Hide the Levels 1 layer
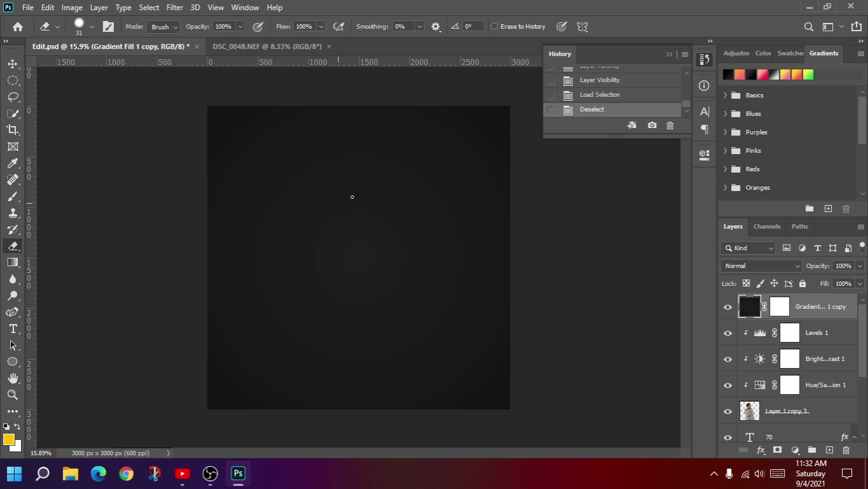 tap(728, 333)
